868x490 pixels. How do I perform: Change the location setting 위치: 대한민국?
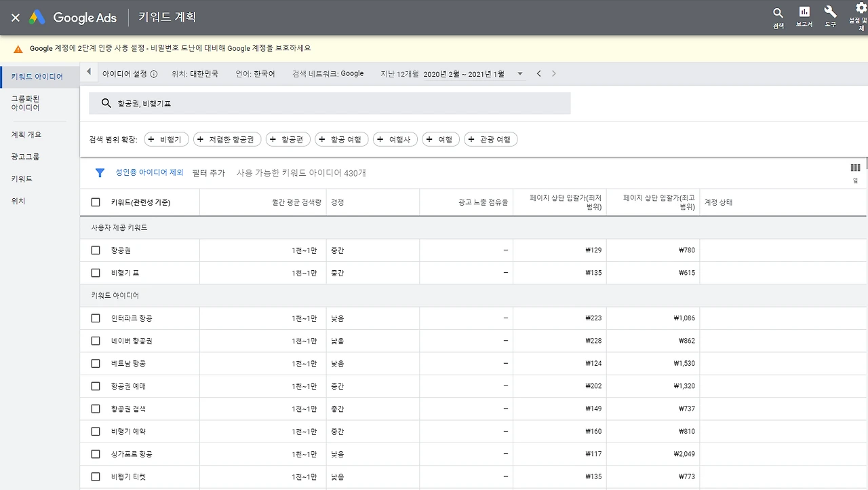[x=195, y=74]
